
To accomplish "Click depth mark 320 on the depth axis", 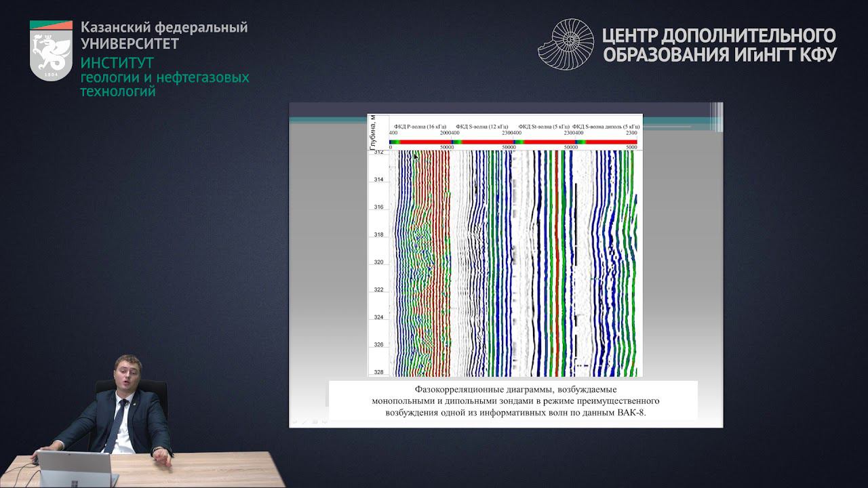I will [378, 262].
